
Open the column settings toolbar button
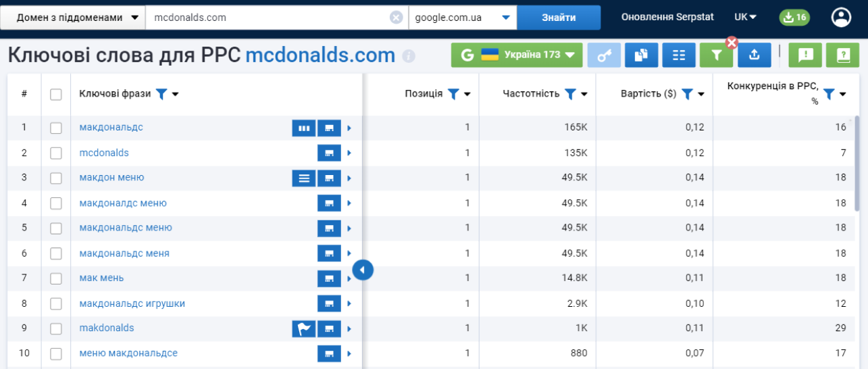pyautogui.click(x=679, y=55)
